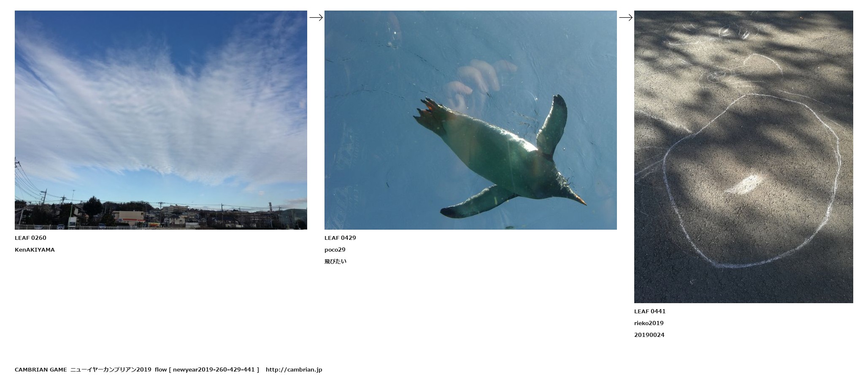
Task: Select author name KenAKIYAMA
Action: coord(35,250)
